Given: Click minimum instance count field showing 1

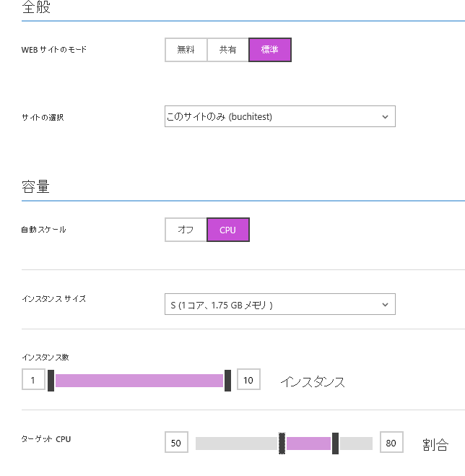Looking at the screenshot, I should [33, 379].
